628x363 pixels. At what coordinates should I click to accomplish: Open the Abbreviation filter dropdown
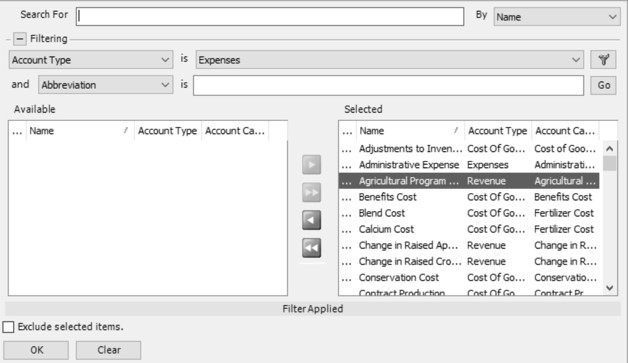point(106,85)
